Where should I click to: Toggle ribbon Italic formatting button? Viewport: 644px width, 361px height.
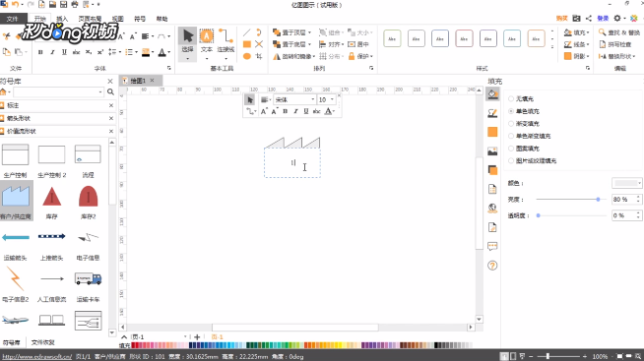tap(52, 52)
